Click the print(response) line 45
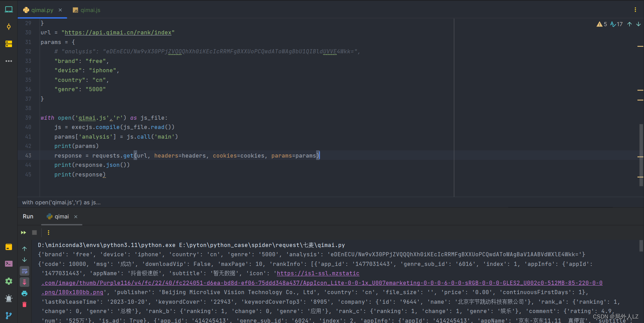644x323 pixels. 80,174
